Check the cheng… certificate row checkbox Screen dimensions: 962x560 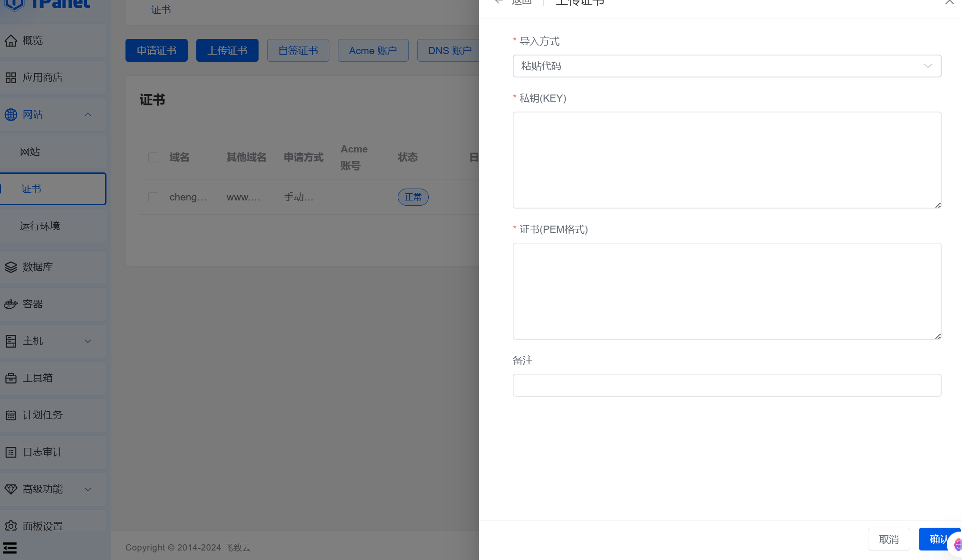tap(153, 197)
